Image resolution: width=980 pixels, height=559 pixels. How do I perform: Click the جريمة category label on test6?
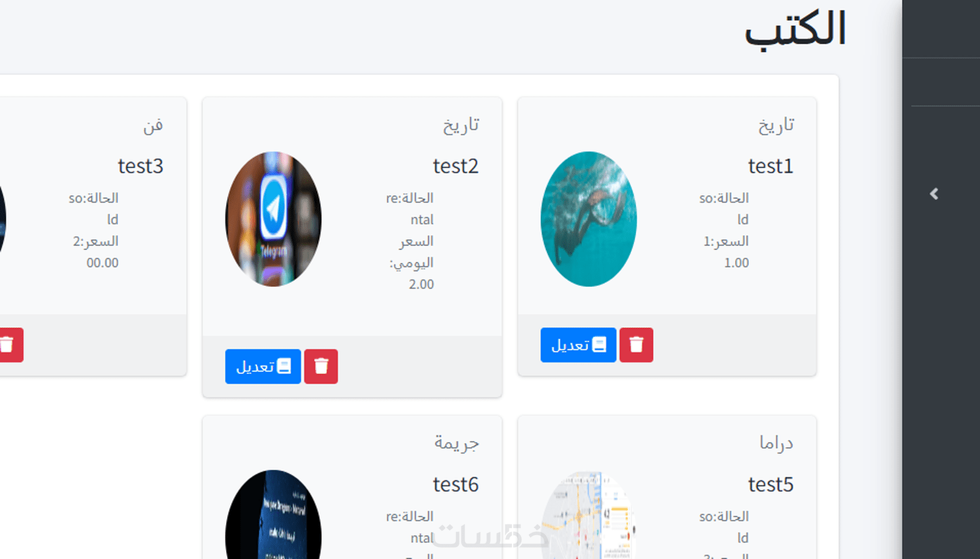[x=457, y=443]
